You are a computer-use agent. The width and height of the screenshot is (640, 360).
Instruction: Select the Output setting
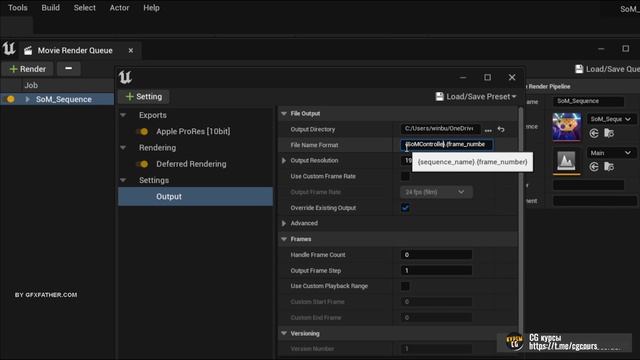click(x=196, y=196)
